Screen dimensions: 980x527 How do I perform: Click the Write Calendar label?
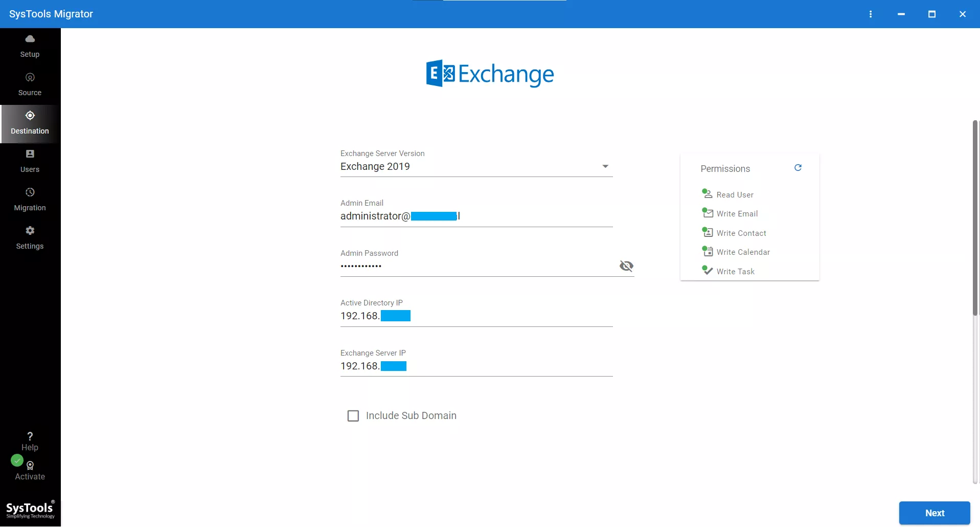[x=743, y=252]
